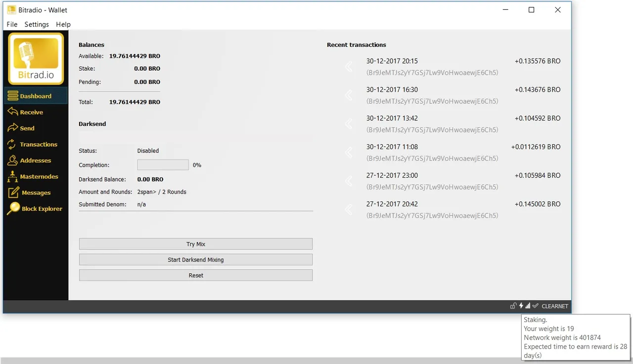Click the Receive arrow icon

[13, 112]
